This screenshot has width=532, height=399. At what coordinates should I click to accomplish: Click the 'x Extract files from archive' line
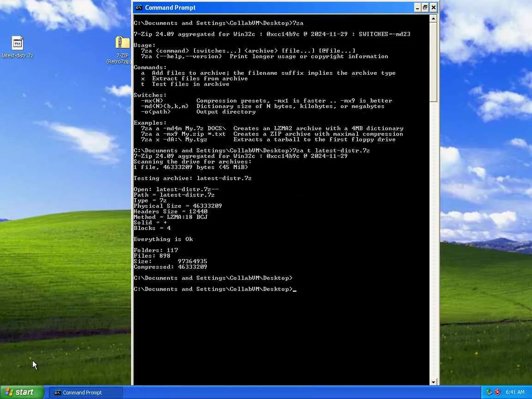pos(194,79)
